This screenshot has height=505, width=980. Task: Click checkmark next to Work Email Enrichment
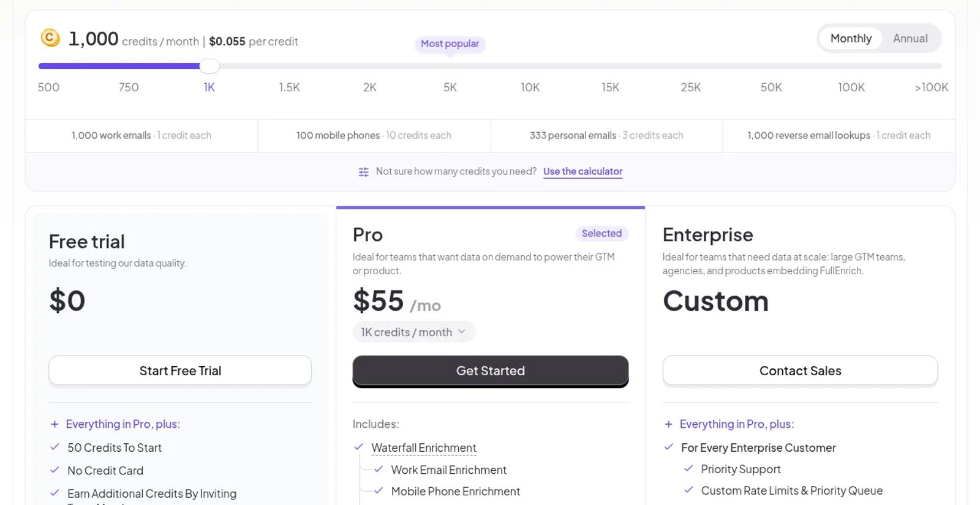tap(379, 469)
